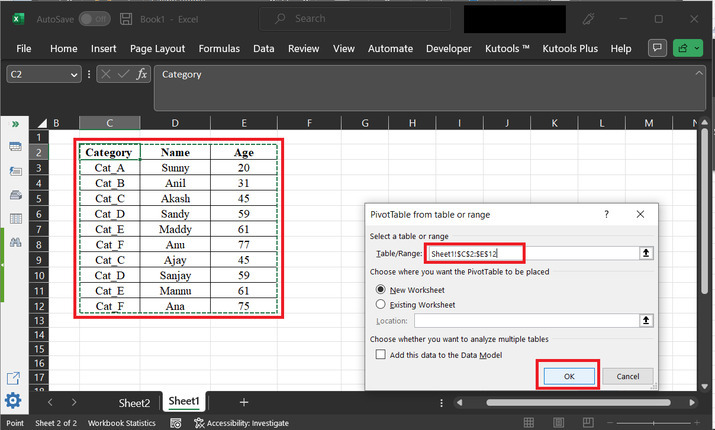Click the dialog Help question mark
This screenshot has width=715, height=430.
click(x=606, y=214)
